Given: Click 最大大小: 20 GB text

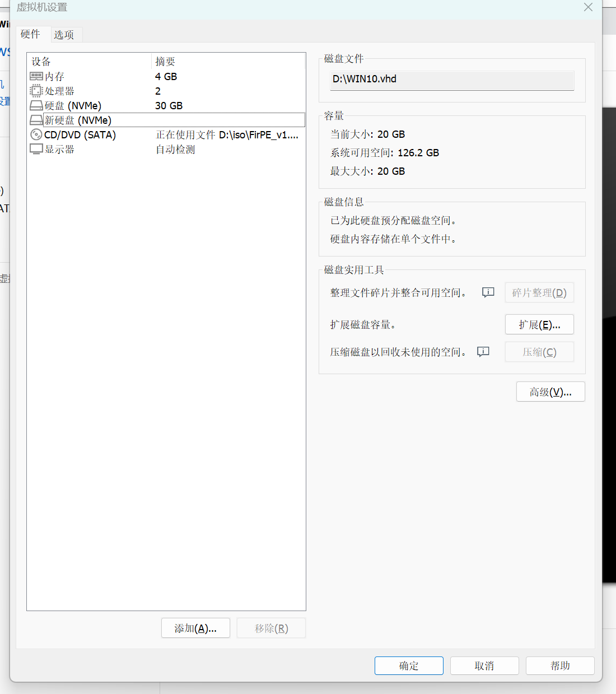Looking at the screenshot, I should (x=367, y=171).
